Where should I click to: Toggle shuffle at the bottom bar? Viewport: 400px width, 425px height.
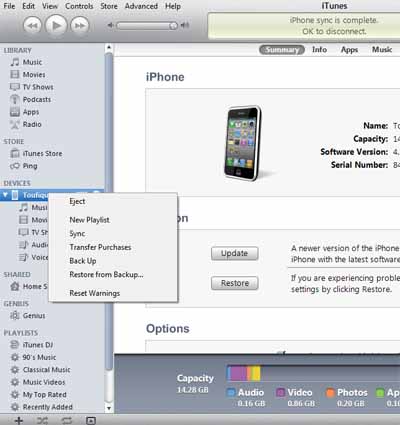pyautogui.click(x=42, y=420)
